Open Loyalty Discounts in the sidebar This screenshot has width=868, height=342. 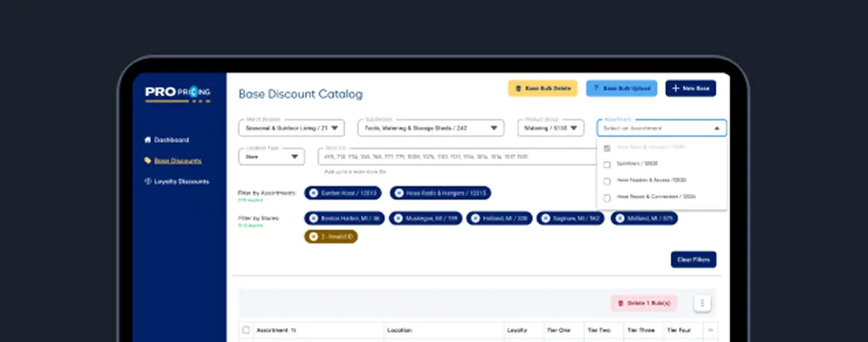pyautogui.click(x=176, y=181)
